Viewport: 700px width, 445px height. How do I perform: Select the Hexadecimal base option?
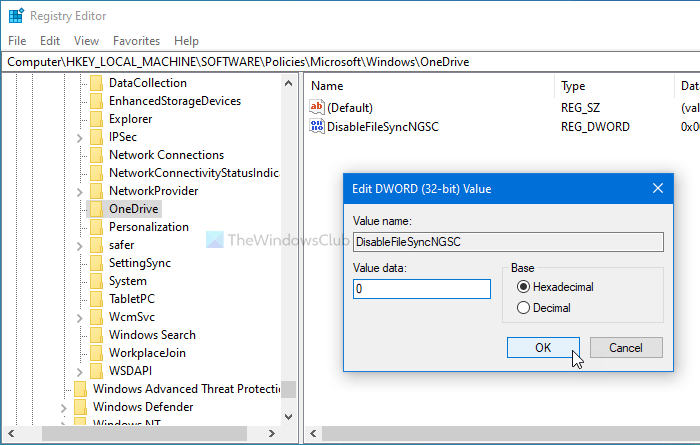tap(524, 287)
